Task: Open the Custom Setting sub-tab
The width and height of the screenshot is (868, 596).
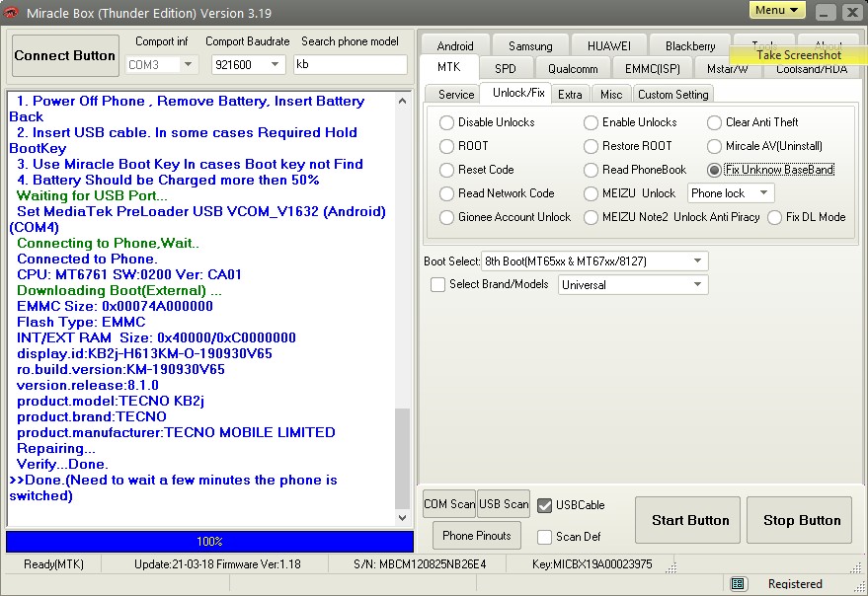Action: pos(673,95)
